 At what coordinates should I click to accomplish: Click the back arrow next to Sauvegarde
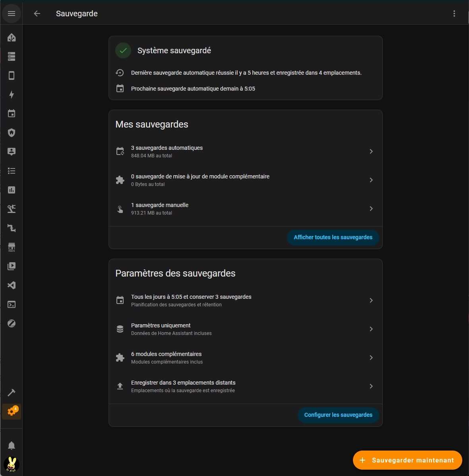pyautogui.click(x=37, y=13)
